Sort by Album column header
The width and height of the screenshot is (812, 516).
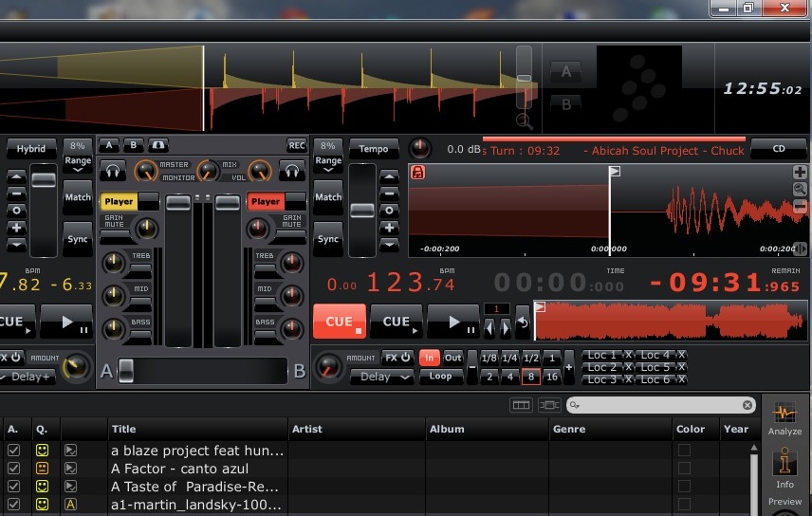(x=487, y=429)
